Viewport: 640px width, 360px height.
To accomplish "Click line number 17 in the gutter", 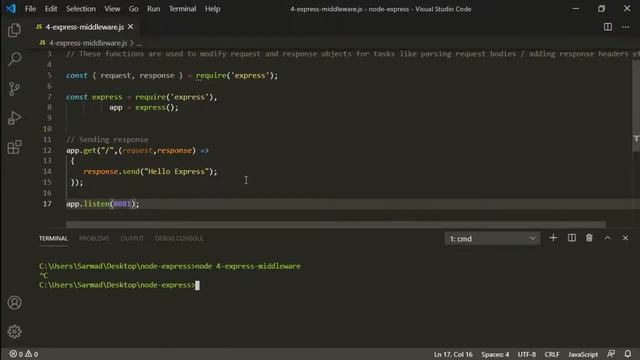I will 47,204.
